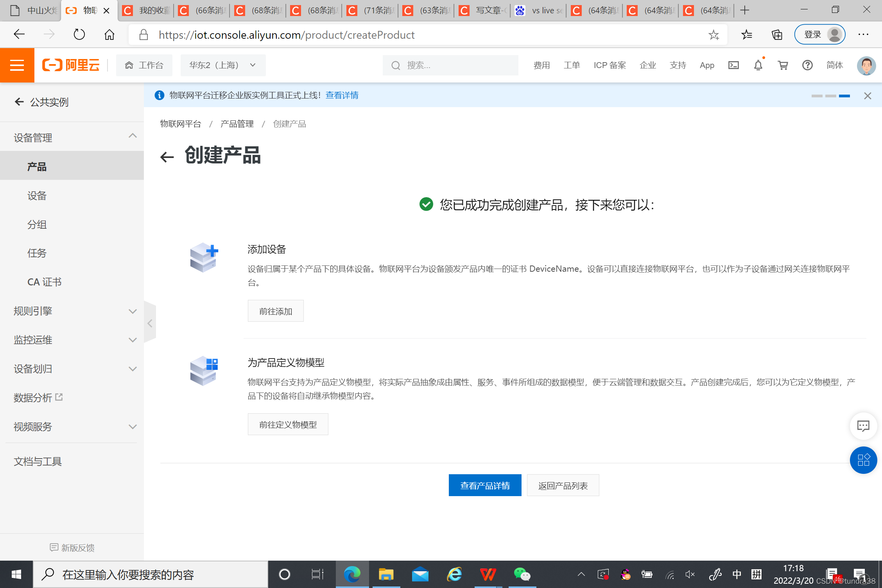Click the 前往添加 button
The image size is (882, 588).
click(x=276, y=311)
